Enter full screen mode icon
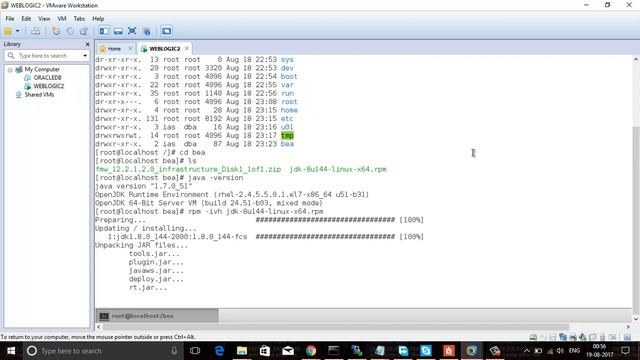Screen dimensions: 640x360 132,31
